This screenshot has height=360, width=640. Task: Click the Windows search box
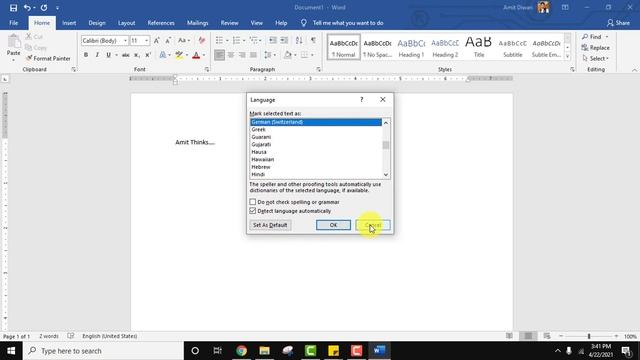click(x=104, y=351)
